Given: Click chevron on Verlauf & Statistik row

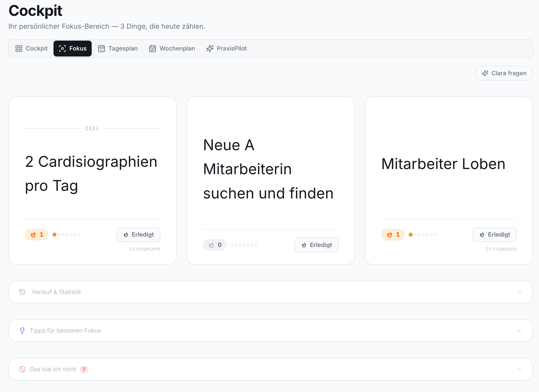Looking at the screenshot, I should click(x=519, y=292).
